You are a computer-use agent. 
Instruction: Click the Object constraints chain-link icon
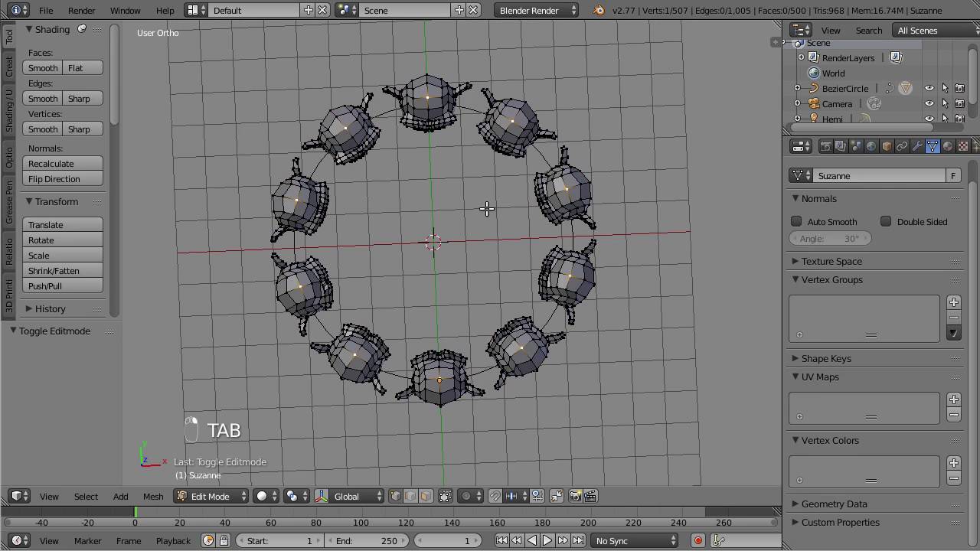tap(902, 146)
